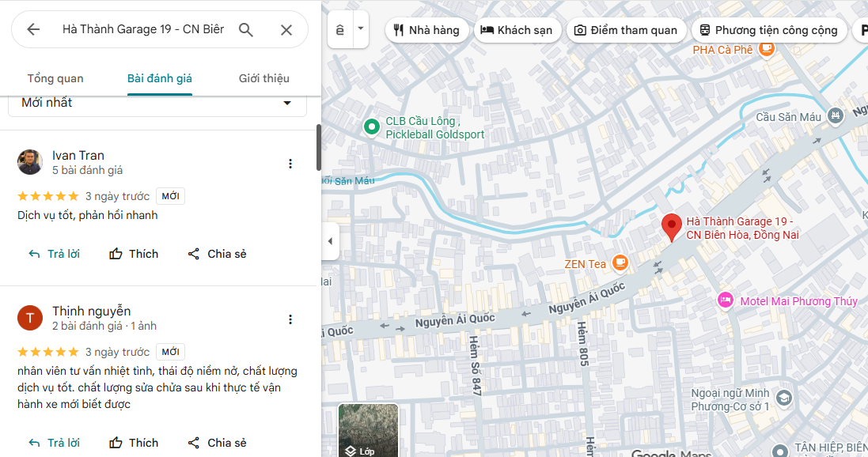Clear the search with the X icon
Viewport: 868px width, 457px height.
[x=286, y=29]
